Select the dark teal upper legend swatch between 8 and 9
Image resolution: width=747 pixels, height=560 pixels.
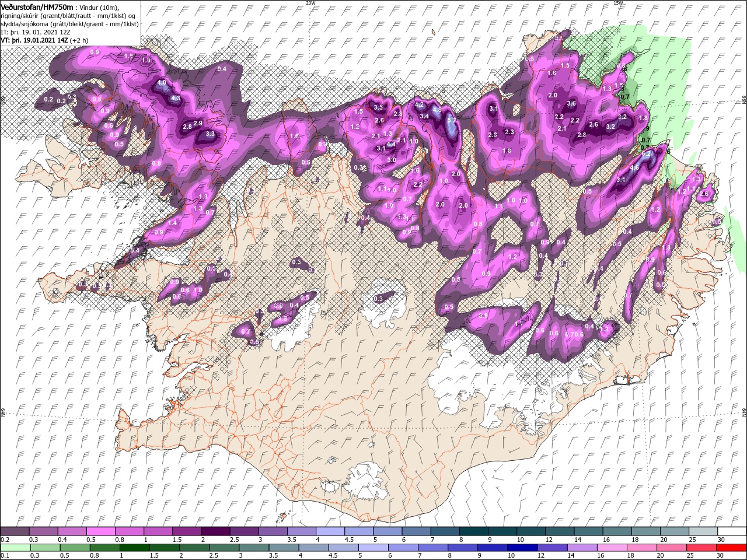tap(473, 531)
